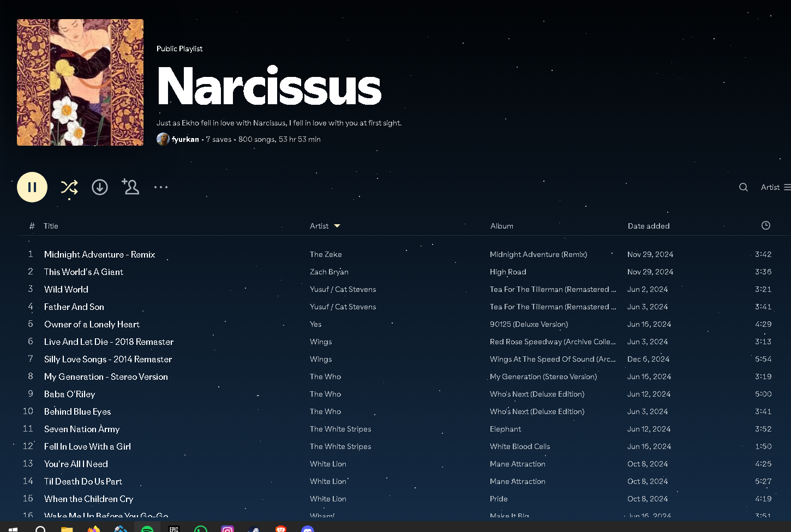The image size is (791, 532).
Task: Open Tea For The Tillerman album on Father And Son row
Action: 553,307
